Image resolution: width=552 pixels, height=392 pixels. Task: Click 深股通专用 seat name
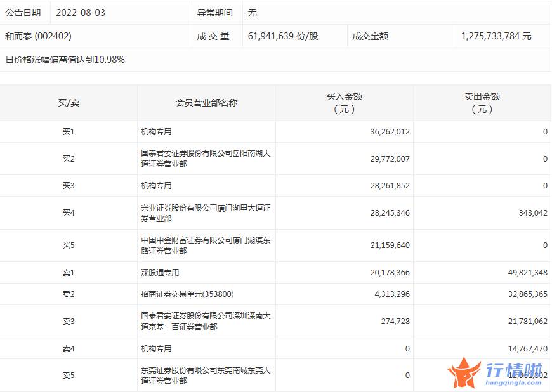point(160,272)
